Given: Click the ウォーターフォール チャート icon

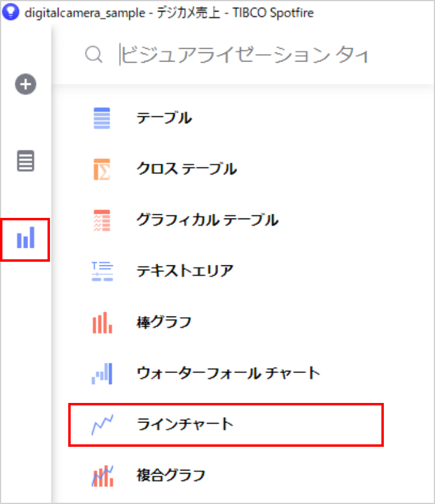Looking at the screenshot, I should click(x=102, y=374).
